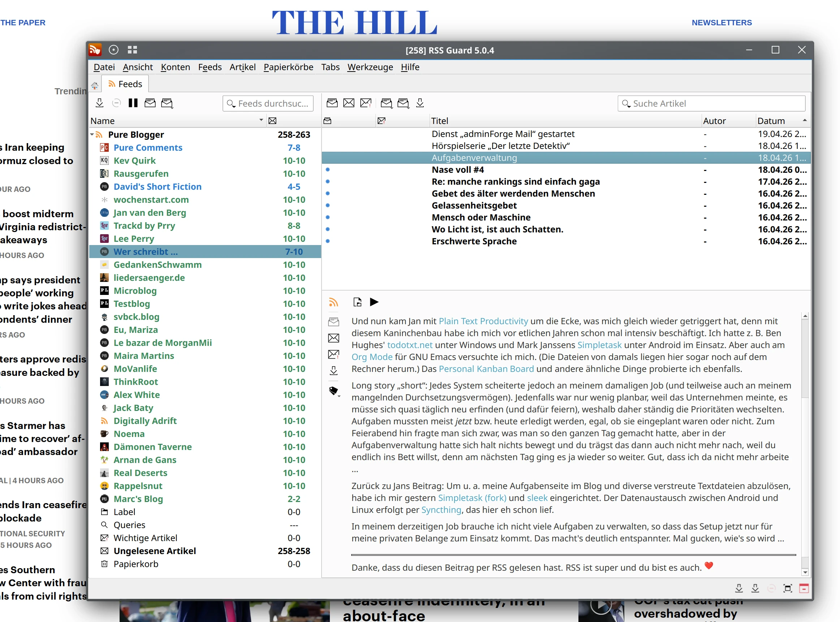Click fullscreen icon in bottom status bar
This screenshot has width=840, height=622.
[x=787, y=588]
